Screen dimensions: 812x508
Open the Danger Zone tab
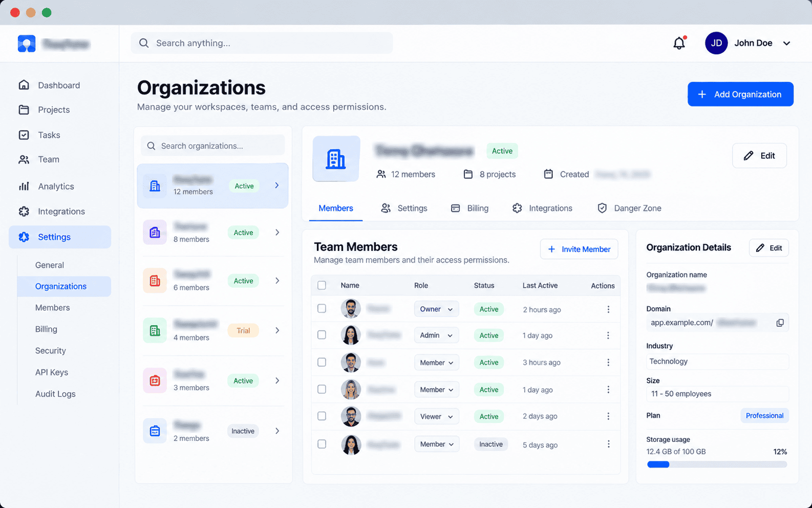coord(629,208)
